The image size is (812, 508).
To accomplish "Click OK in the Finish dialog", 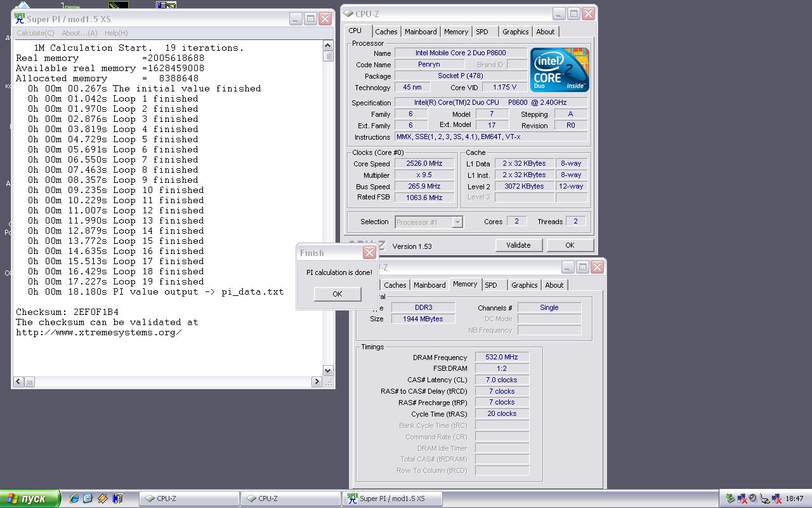I will point(337,293).
